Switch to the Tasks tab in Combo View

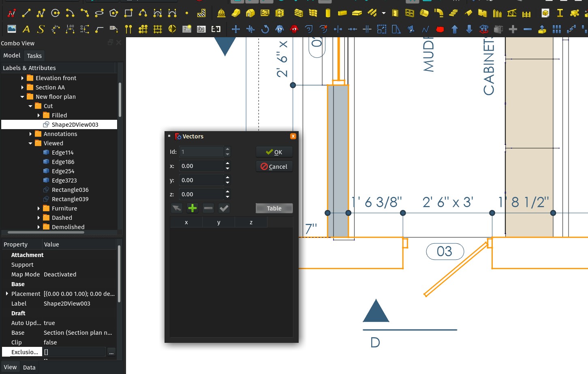click(34, 55)
